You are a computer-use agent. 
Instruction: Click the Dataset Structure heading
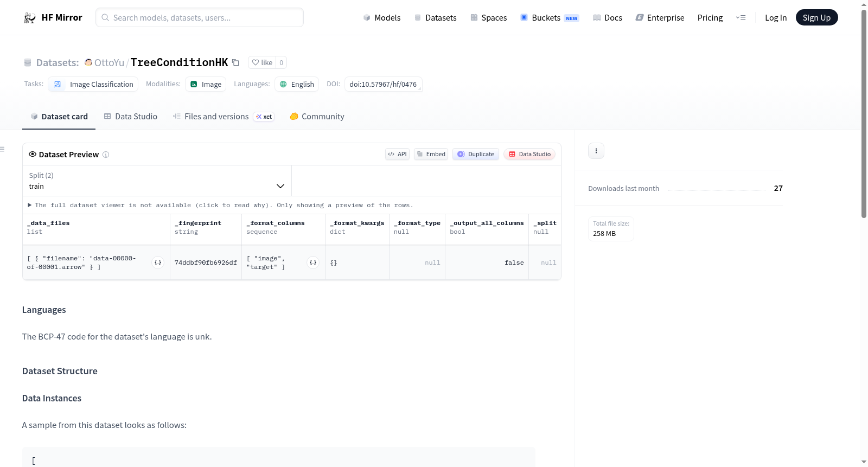click(60, 371)
